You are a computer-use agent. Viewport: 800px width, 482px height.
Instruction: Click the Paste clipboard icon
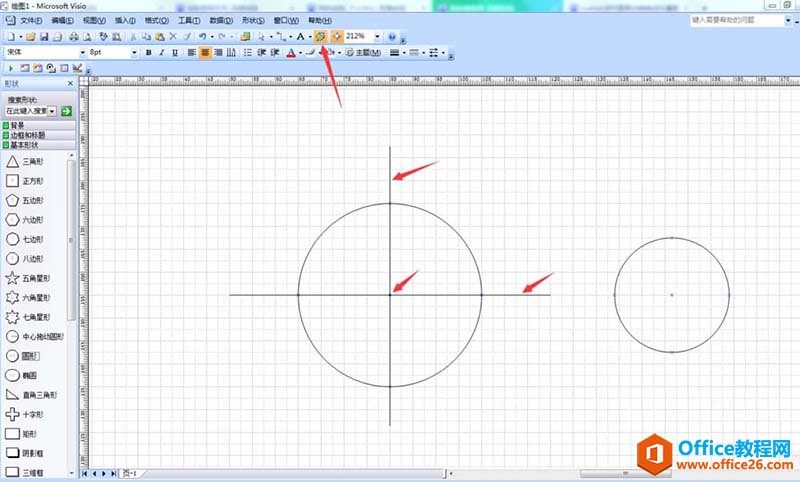point(160,37)
